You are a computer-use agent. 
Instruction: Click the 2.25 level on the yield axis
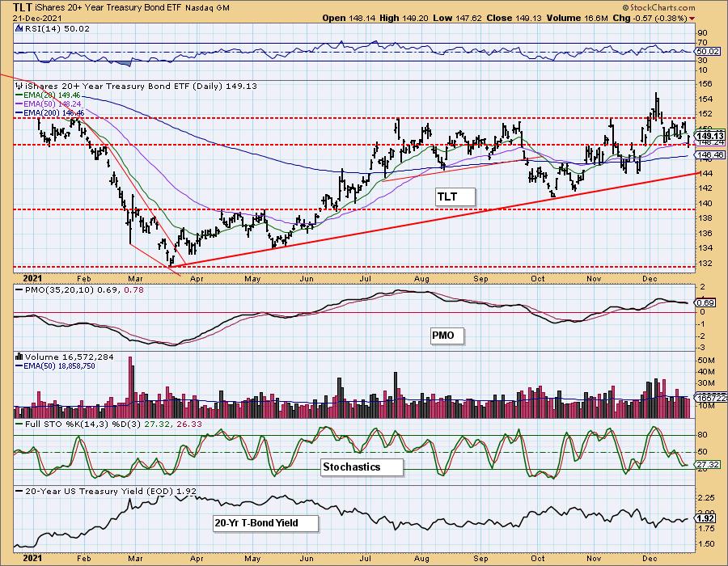705,498
